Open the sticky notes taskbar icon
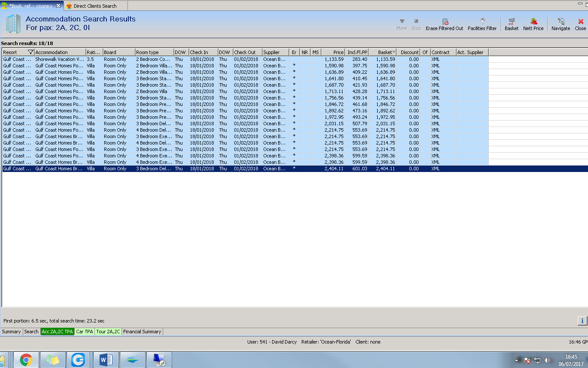The image size is (588, 368). click(53, 360)
